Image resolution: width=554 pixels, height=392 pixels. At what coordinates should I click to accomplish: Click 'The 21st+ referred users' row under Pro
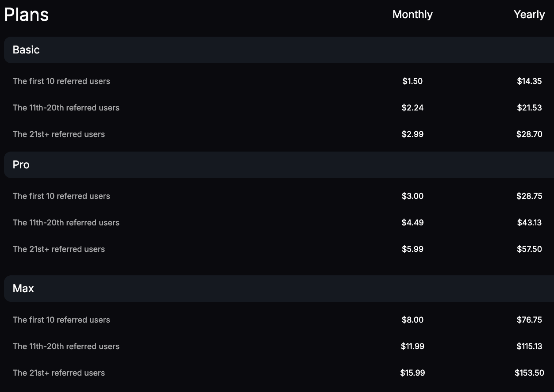tap(59, 249)
